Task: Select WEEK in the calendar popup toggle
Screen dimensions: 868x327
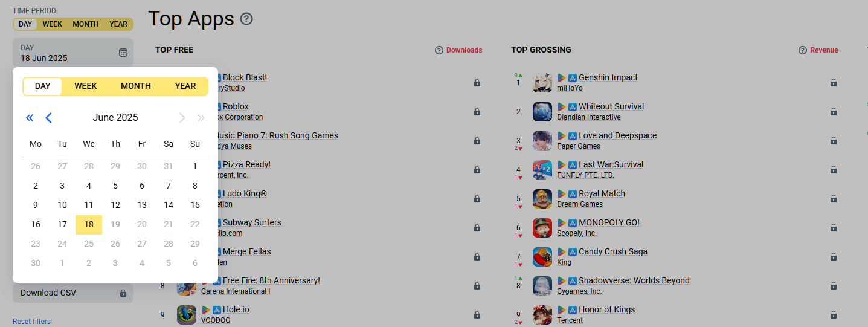Action: (86, 86)
